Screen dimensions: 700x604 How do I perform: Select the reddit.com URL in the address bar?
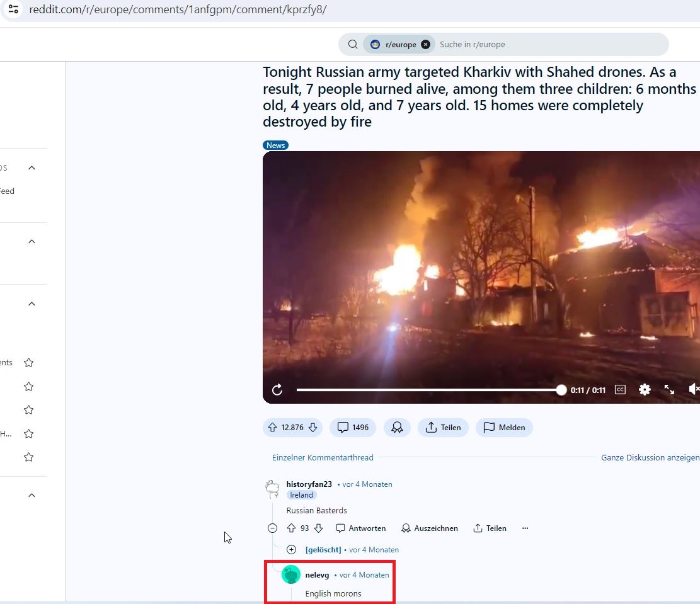point(178,9)
